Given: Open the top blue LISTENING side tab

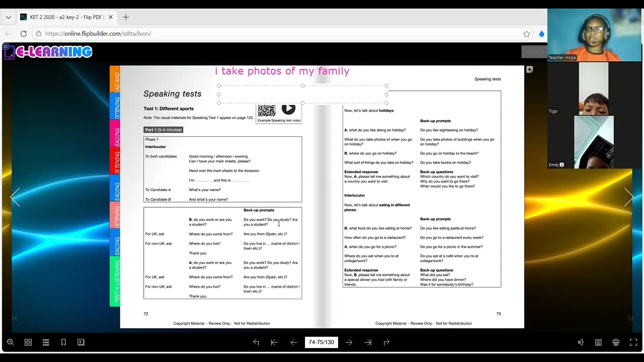Looking at the screenshot, I should tap(115, 107).
